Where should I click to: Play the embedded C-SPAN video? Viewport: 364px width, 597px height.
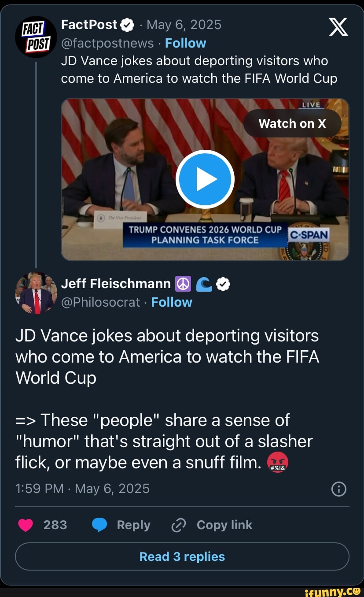(205, 179)
